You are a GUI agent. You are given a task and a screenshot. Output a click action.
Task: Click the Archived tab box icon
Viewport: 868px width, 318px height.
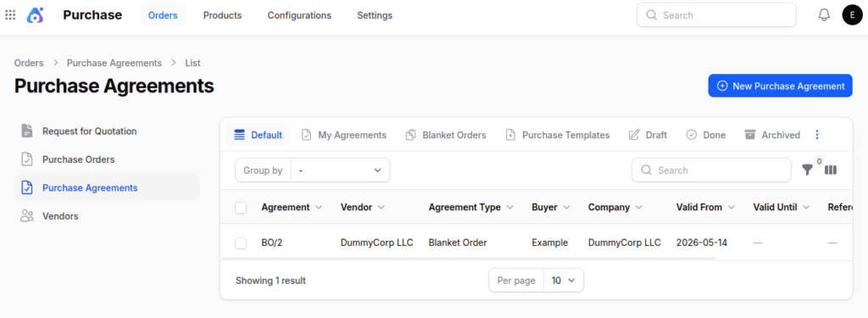(x=750, y=135)
